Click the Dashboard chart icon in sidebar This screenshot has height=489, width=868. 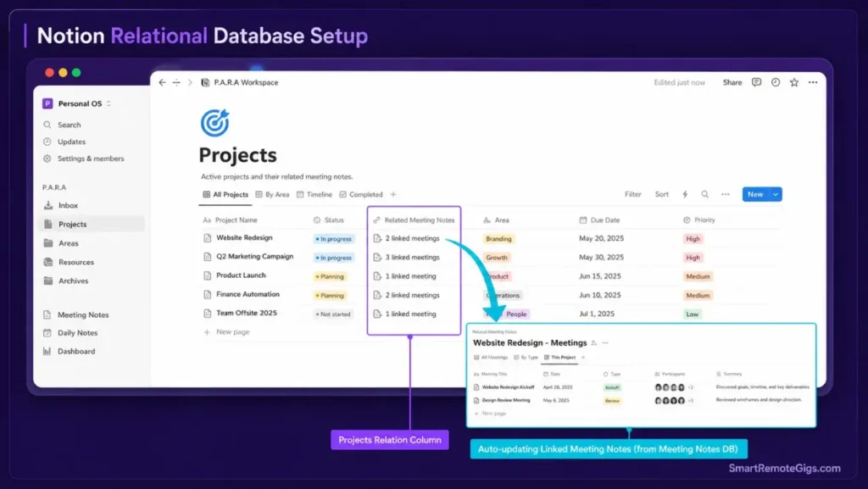47,351
